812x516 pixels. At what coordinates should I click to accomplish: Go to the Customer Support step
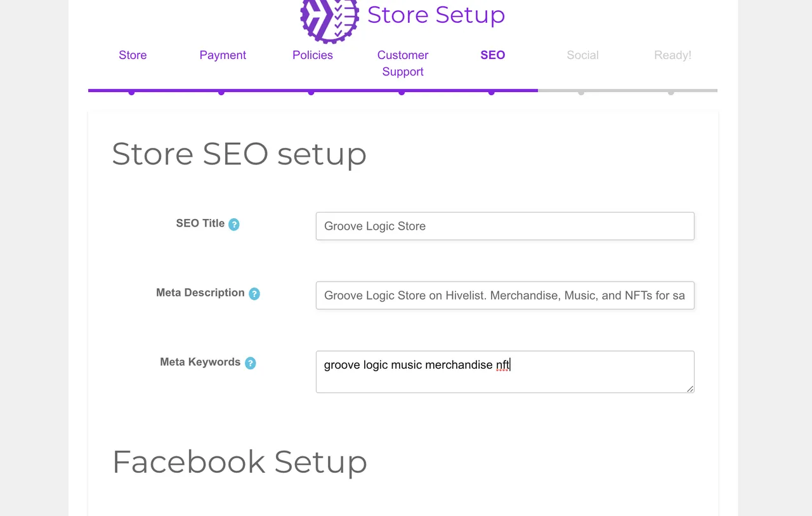pyautogui.click(x=403, y=63)
